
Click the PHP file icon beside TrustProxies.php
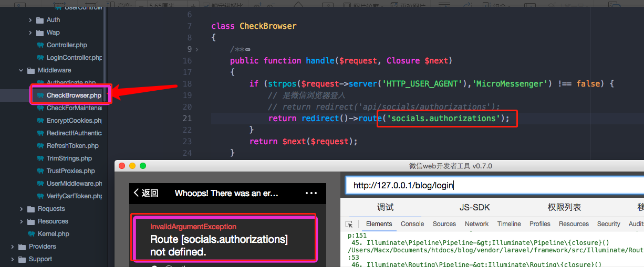click(x=40, y=171)
